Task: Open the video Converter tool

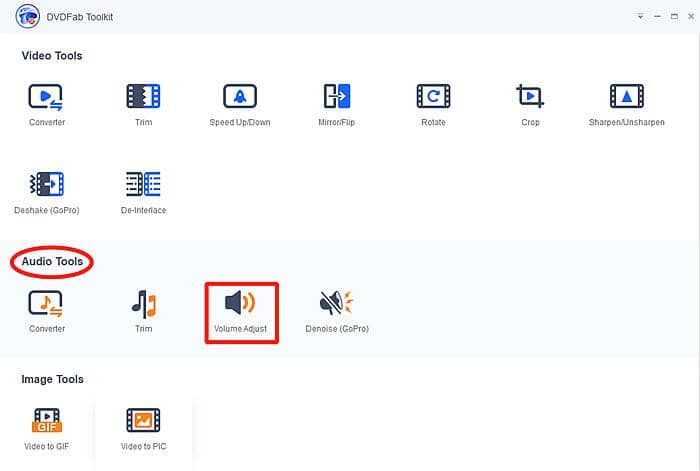Action: point(46,105)
